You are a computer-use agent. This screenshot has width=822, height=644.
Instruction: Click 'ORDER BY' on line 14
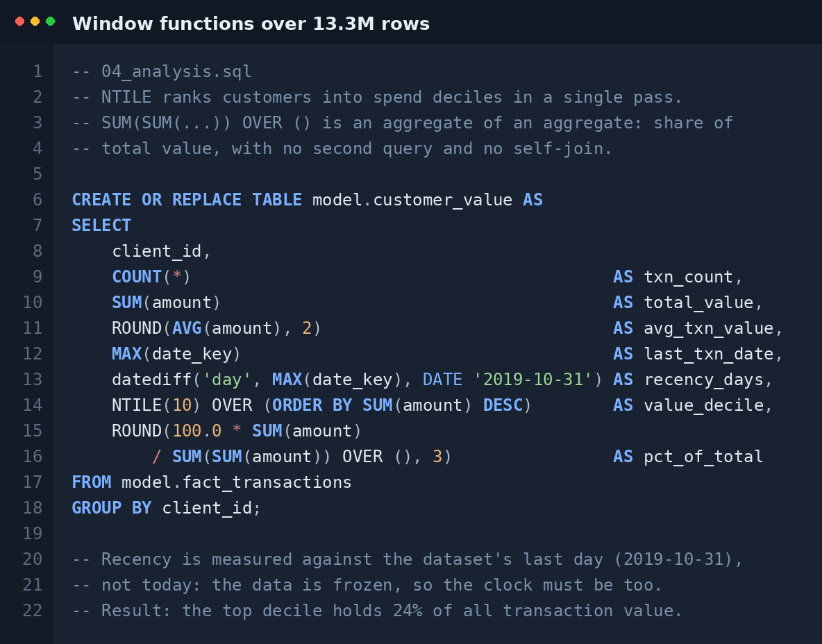pos(312,405)
